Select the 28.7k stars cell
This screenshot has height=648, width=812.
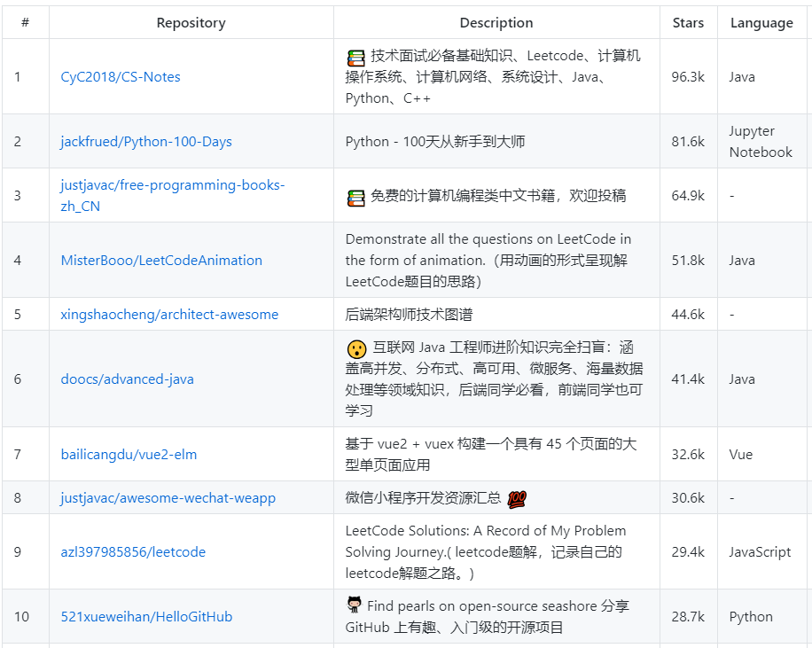tap(688, 616)
